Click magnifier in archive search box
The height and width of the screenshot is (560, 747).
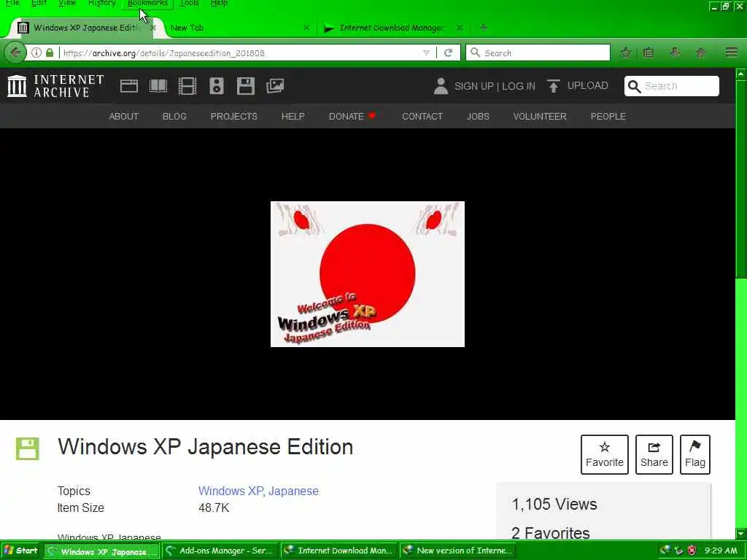point(634,86)
